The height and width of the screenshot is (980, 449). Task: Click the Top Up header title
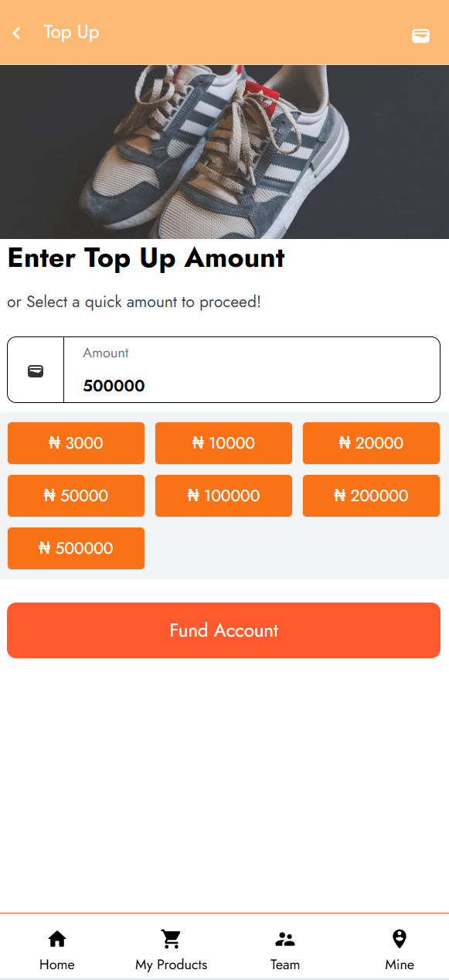pyautogui.click(x=71, y=32)
